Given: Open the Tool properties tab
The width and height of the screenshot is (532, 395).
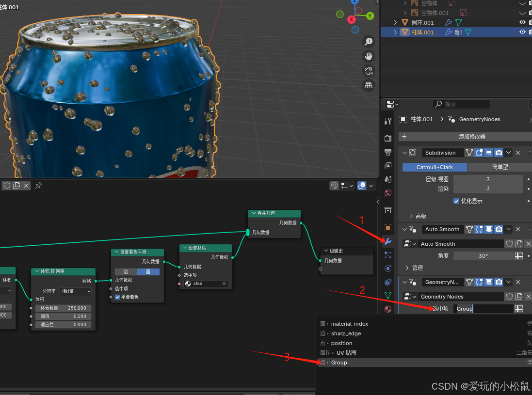Looking at the screenshot, I should 388,121.
